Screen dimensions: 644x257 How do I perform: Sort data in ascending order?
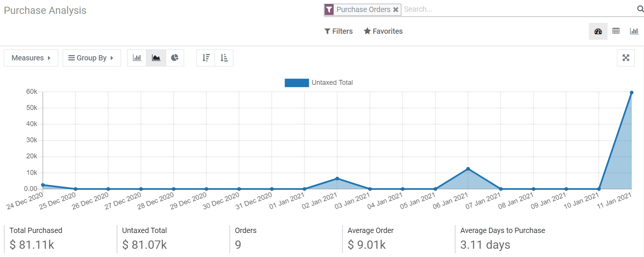pyautogui.click(x=224, y=58)
